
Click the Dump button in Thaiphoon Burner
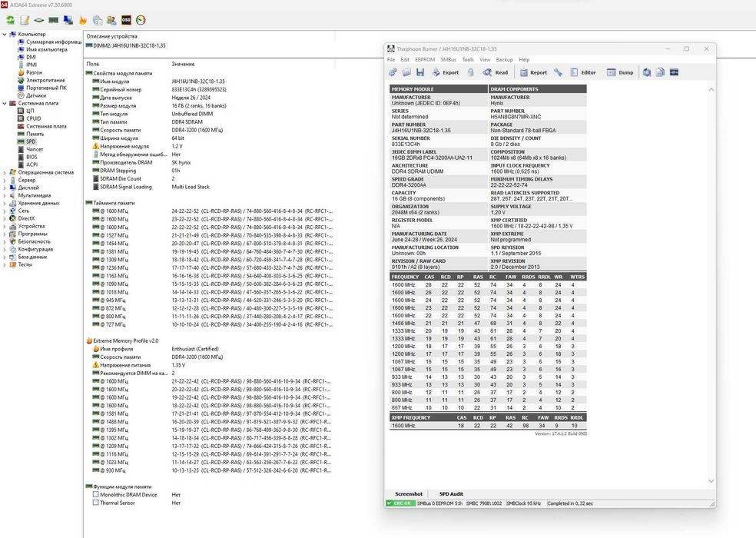pyautogui.click(x=620, y=72)
